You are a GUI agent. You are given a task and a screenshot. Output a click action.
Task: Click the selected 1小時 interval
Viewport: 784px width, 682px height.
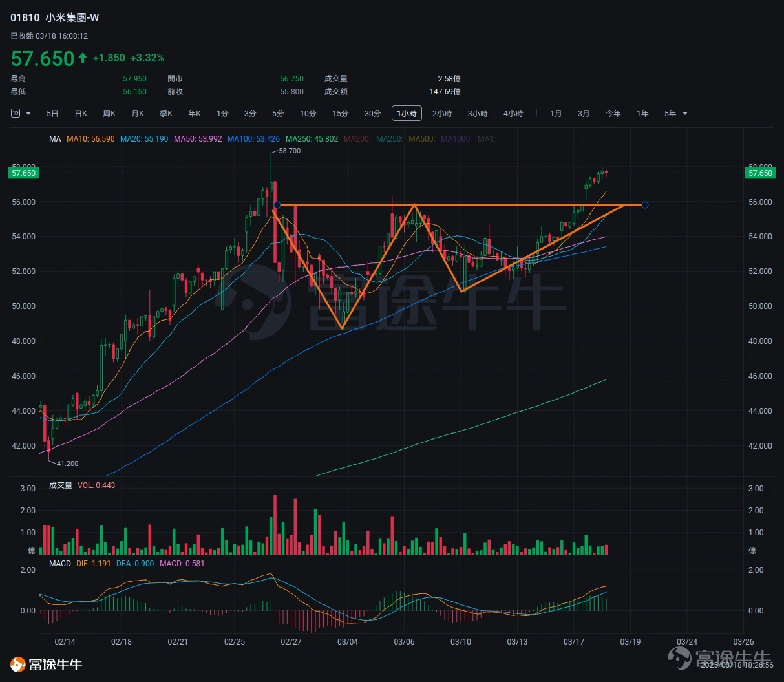pos(407,114)
